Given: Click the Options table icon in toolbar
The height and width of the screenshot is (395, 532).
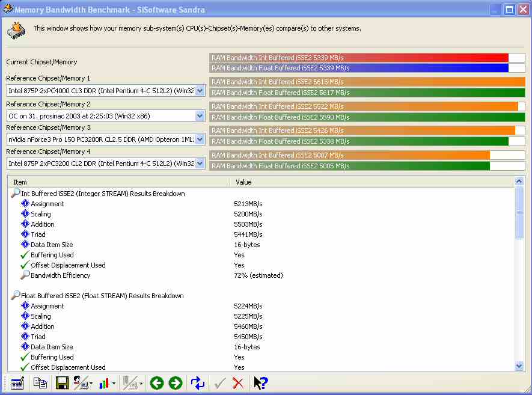Looking at the screenshot, I should click(x=17, y=383).
